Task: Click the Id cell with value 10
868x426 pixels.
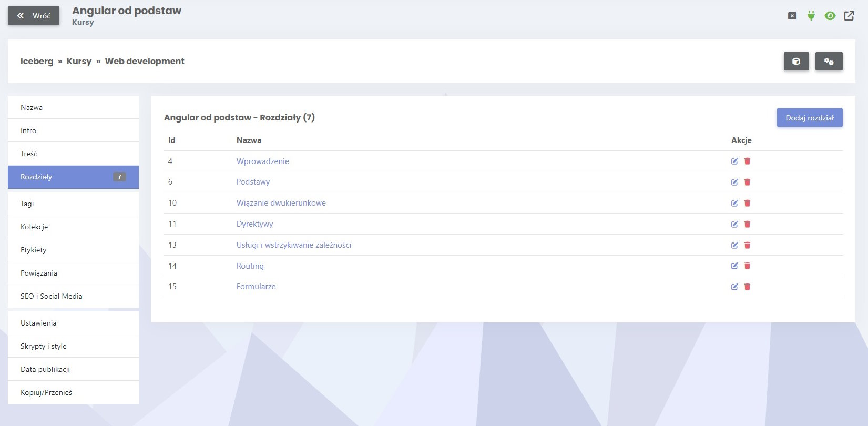Action: [x=172, y=203]
